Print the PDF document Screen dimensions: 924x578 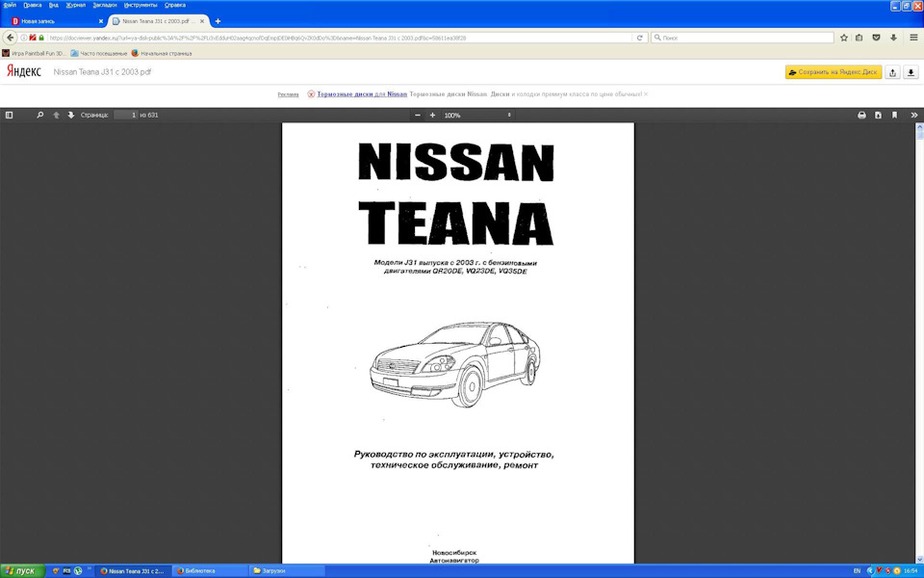[x=861, y=115]
